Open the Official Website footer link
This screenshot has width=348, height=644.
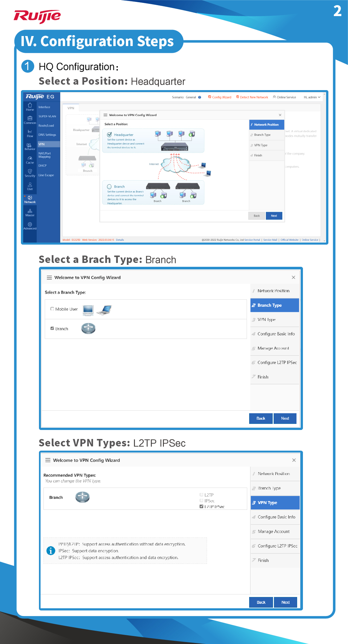pyautogui.click(x=289, y=240)
